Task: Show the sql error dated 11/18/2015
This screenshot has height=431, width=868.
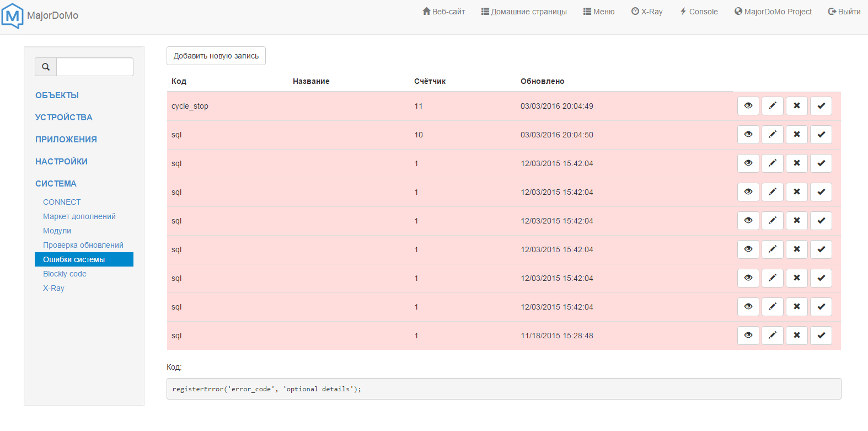Action: point(748,336)
